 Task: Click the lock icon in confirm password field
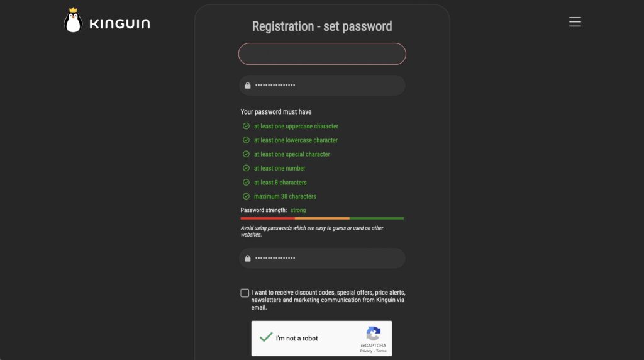248,259
